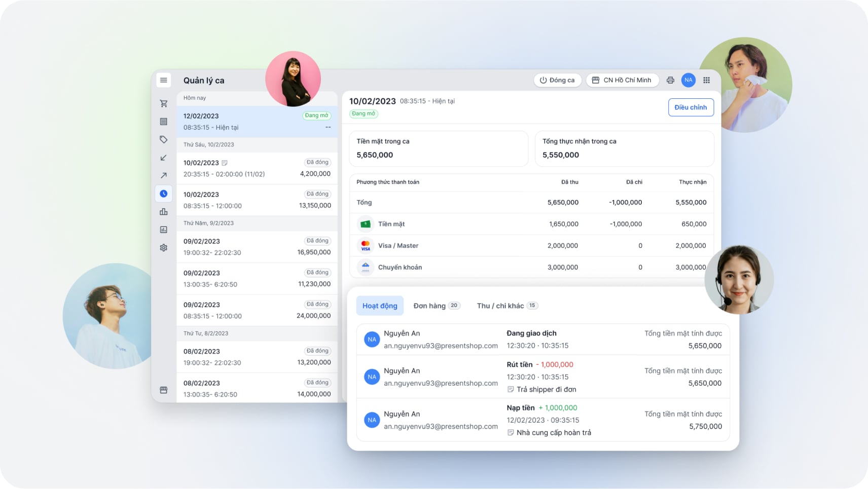
Task: Open the hamburger menu icon
Action: [163, 80]
